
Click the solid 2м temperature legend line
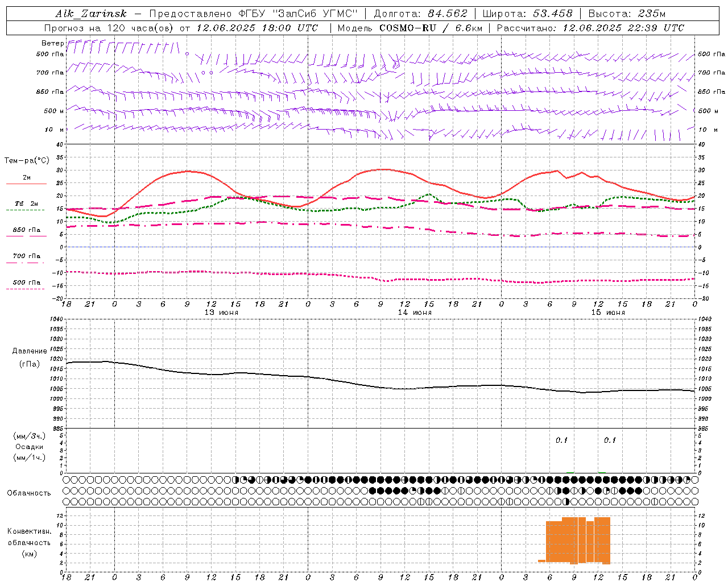click(x=27, y=184)
